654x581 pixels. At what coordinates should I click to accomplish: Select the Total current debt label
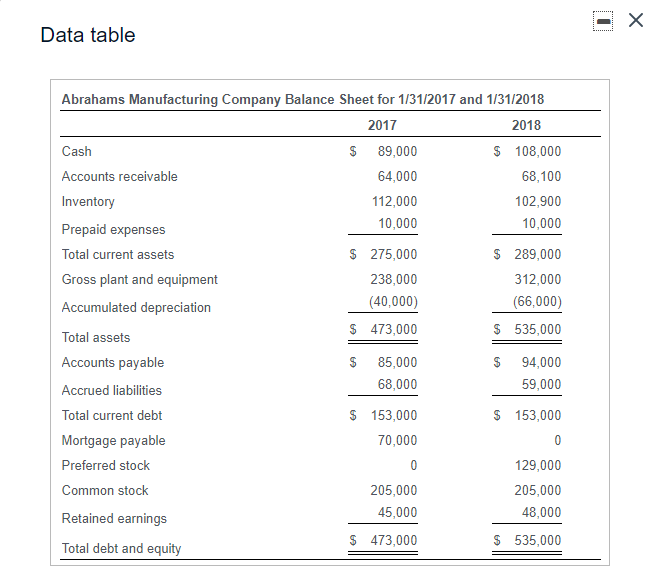(x=112, y=415)
